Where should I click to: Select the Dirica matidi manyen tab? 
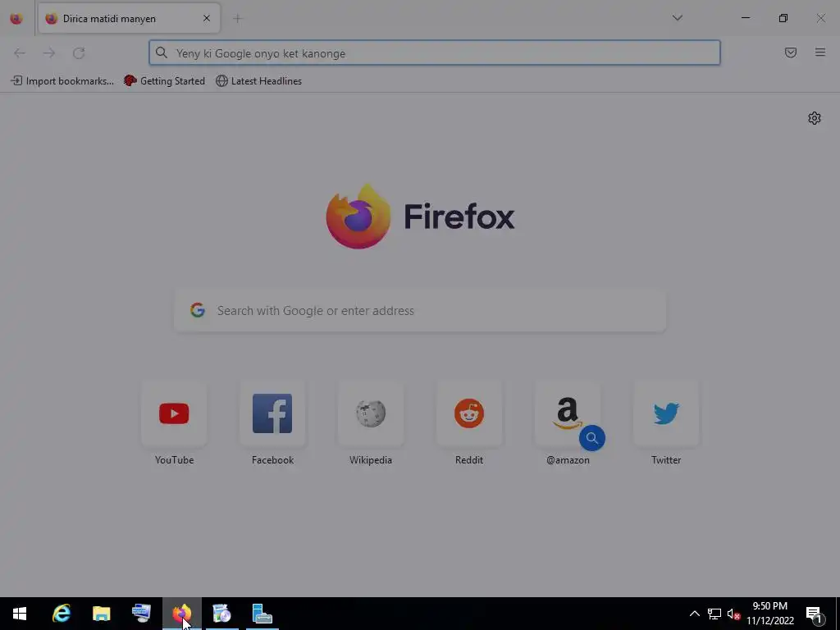click(129, 19)
